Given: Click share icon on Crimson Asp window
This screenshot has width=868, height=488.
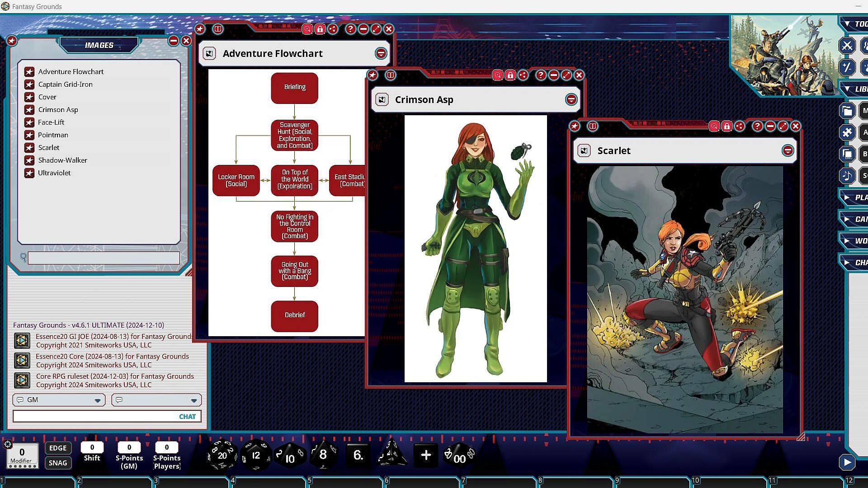Looking at the screenshot, I should pos(523,75).
